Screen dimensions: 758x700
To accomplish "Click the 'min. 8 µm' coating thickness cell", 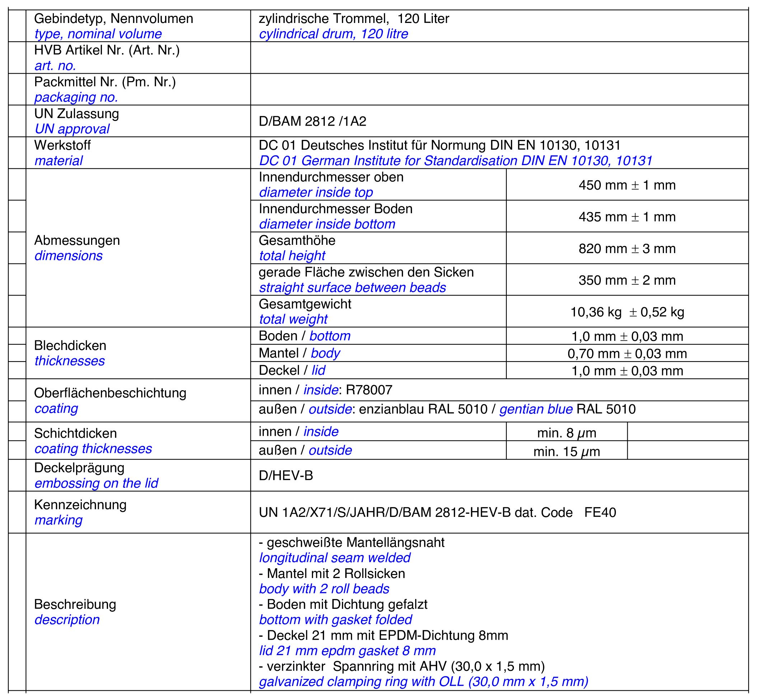I will [566, 433].
